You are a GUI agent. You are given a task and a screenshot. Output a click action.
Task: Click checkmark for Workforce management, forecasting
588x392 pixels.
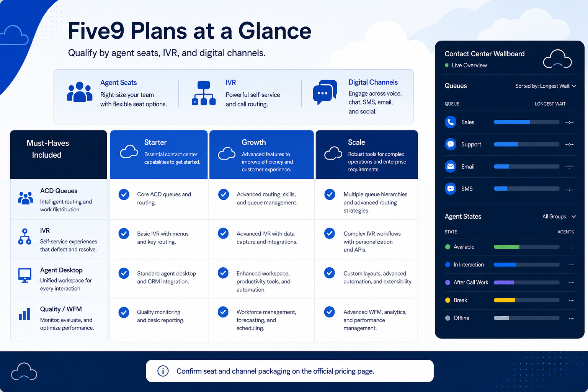pyautogui.click(x=223, y=312)
